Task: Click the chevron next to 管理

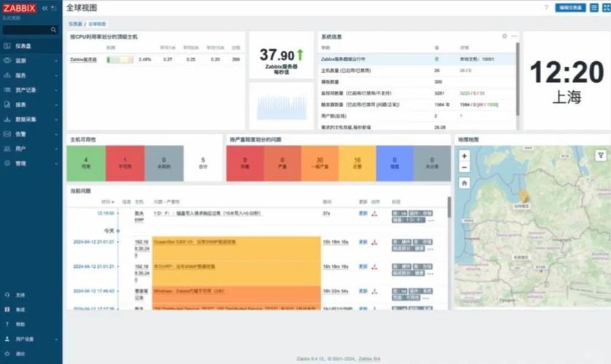Action: (x=57, y=164)
